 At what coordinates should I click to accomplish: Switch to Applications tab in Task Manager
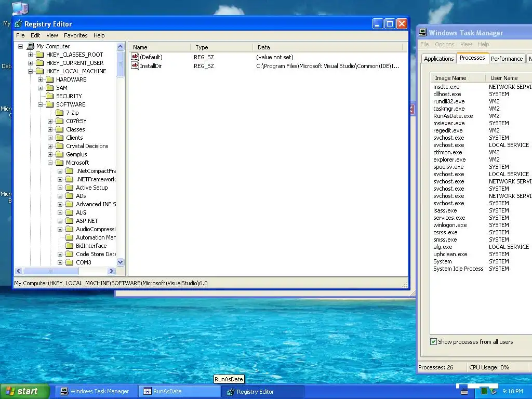(x=438, y=59)
